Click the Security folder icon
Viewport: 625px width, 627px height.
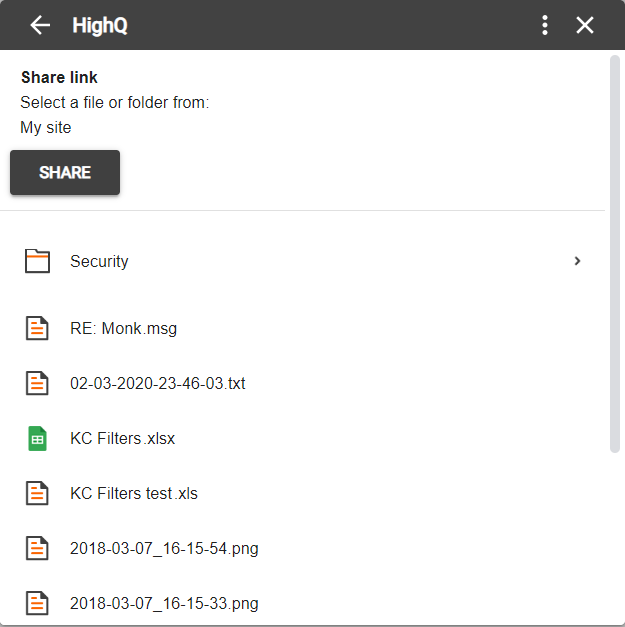(x=37, y=261)
